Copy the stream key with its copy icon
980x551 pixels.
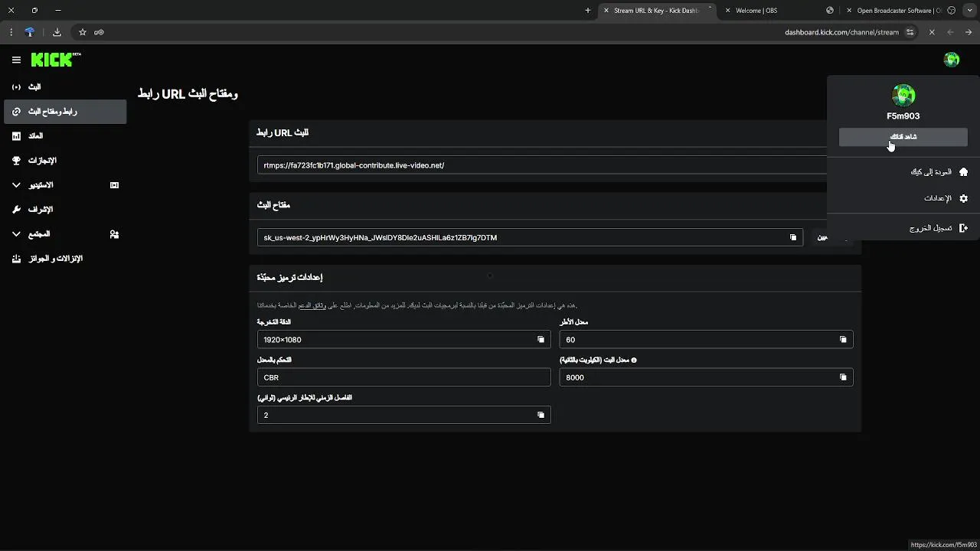pyautogui.click(x=792, y=237)
